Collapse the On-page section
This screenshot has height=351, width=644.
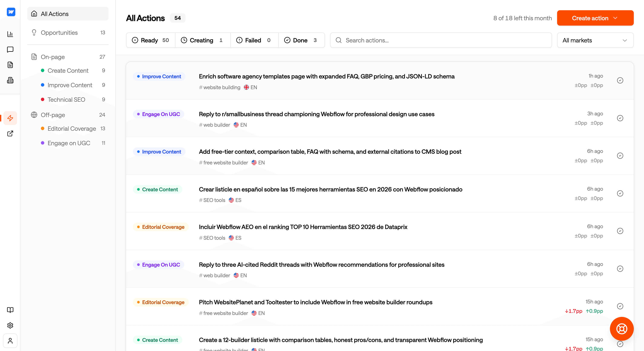pos(68,57)
